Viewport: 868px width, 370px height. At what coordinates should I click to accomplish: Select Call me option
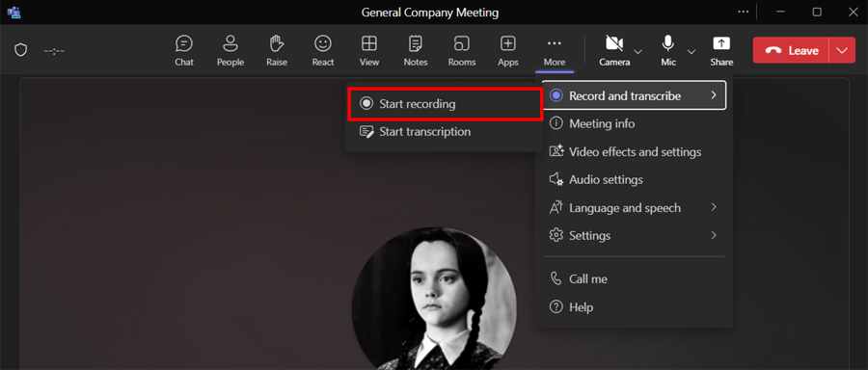point(634,278)
